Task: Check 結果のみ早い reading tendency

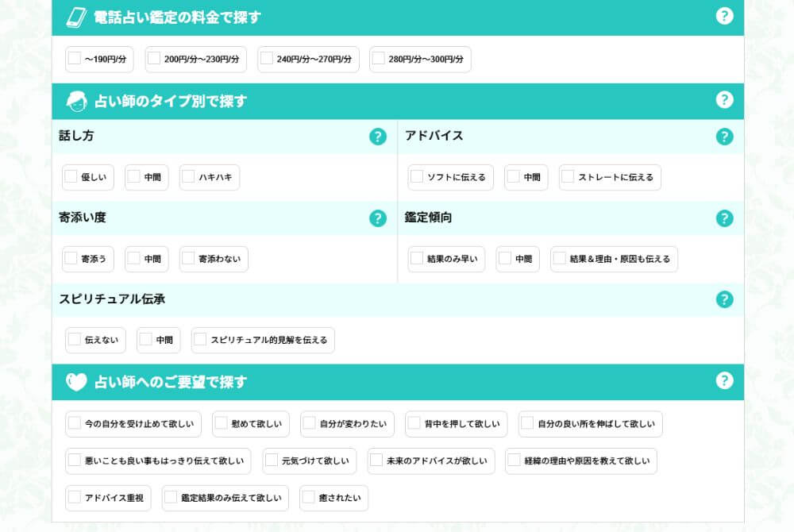Action: [x=415, y=259]
